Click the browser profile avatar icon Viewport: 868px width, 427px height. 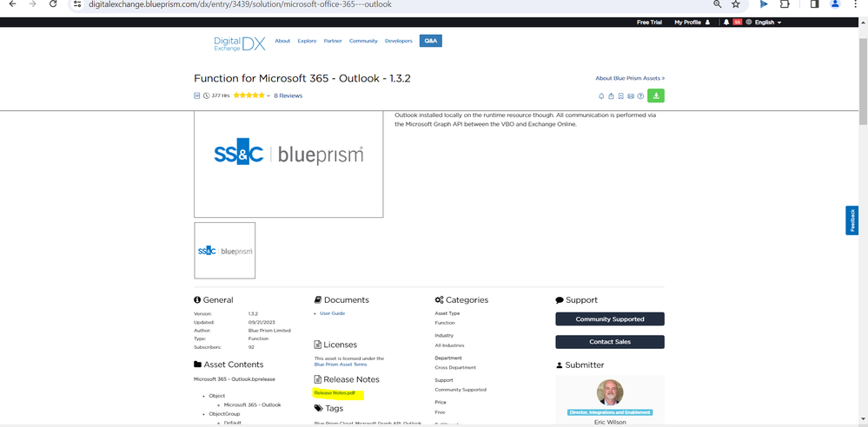835,3
